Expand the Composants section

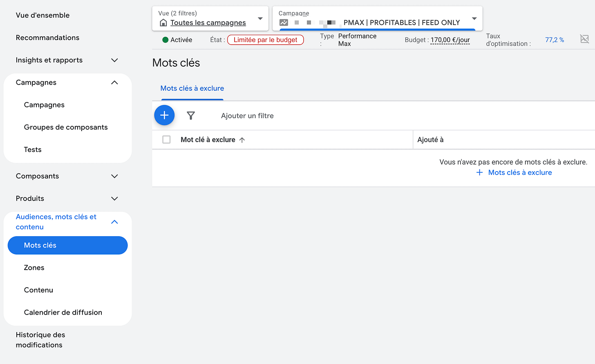click(114, 176)
